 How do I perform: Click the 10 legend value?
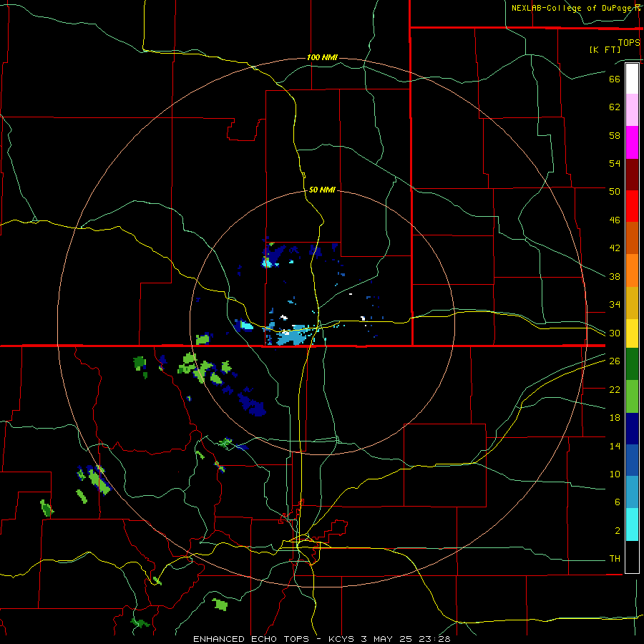pyautogui.click(x=615, y=474)
